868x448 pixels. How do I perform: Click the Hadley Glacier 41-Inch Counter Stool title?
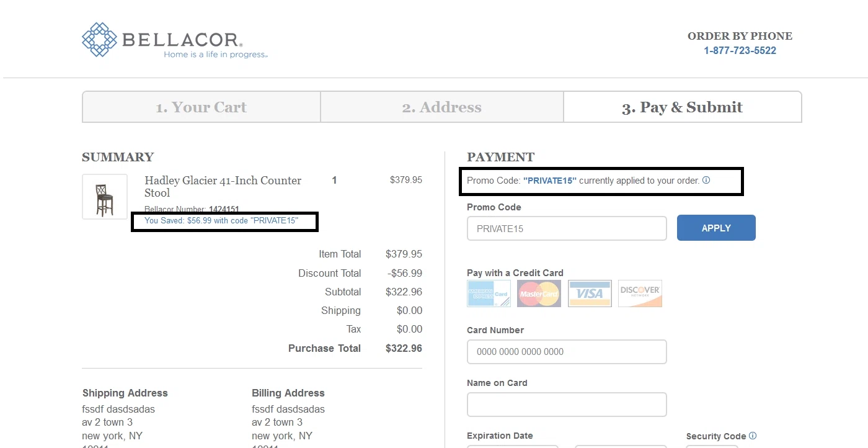(223, 186)
